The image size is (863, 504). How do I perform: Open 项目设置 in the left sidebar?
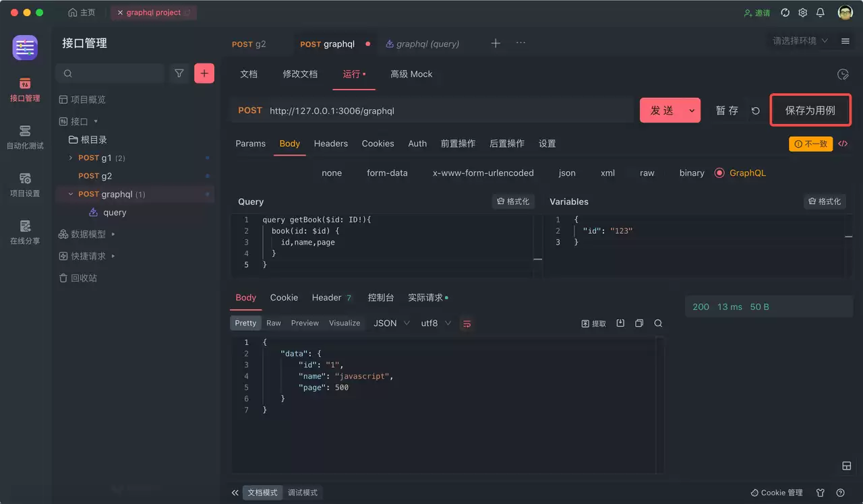click(x=25, y=185)
